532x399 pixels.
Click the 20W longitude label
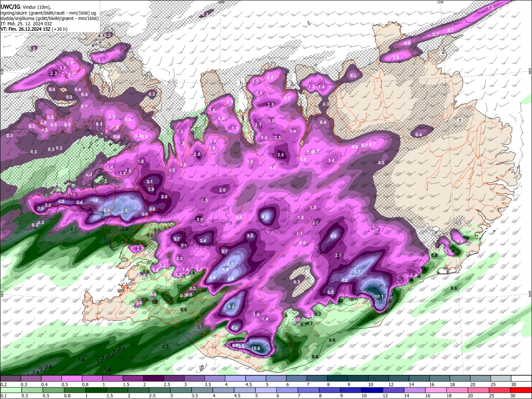point(221,2)
